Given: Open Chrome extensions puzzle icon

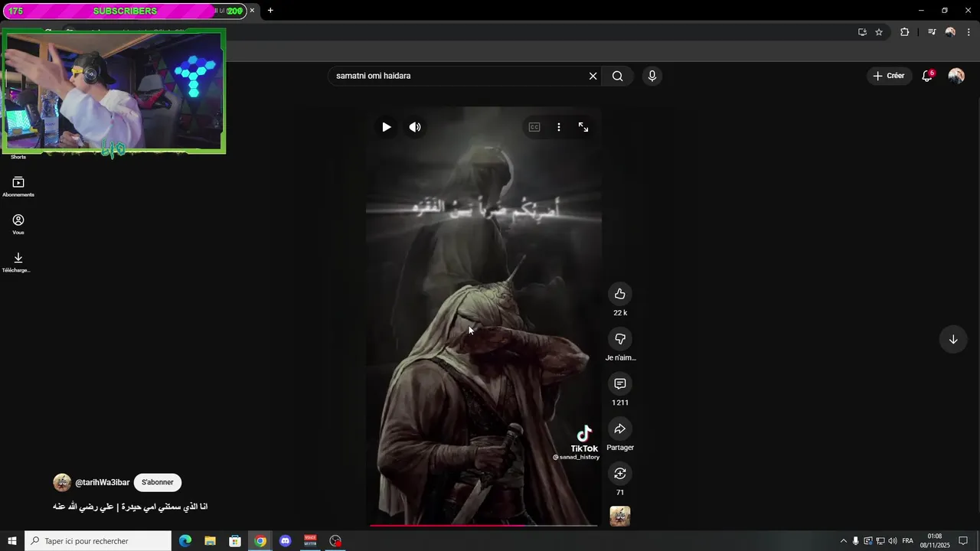Looking at the screenshot, I should 905,32.
